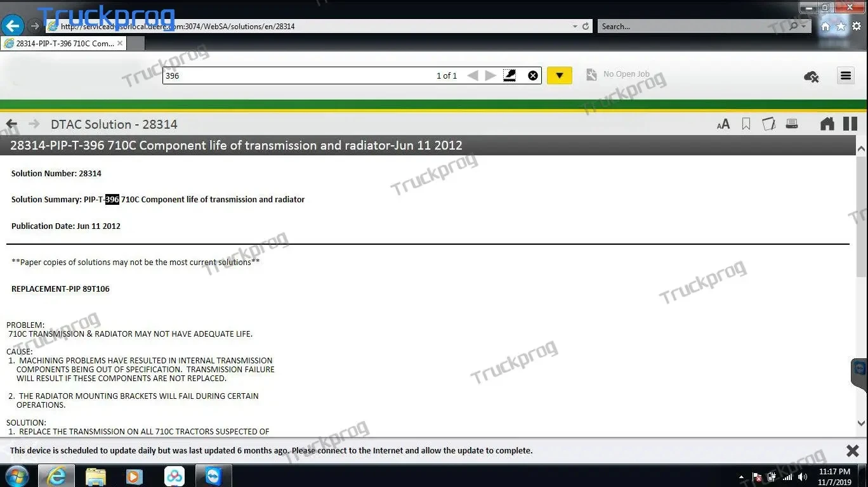Go to Service Advisor home
The image size is (868, 487).
click(x=827, y=124)
